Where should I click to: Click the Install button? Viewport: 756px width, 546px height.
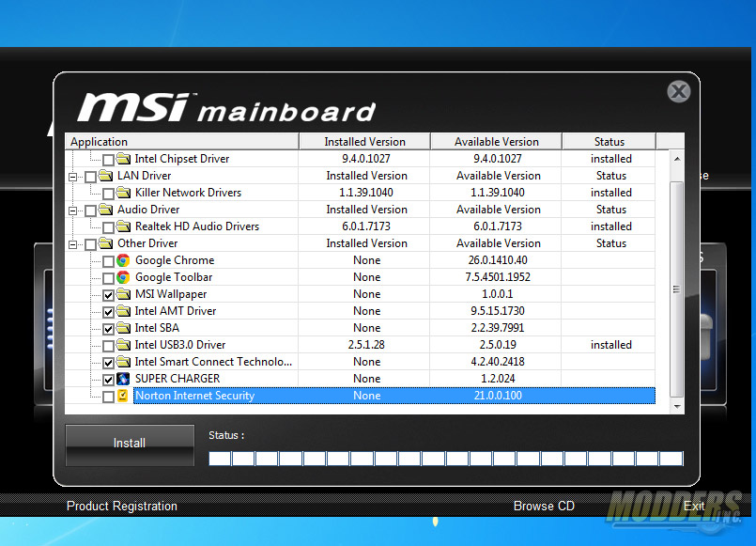(129, 443)
